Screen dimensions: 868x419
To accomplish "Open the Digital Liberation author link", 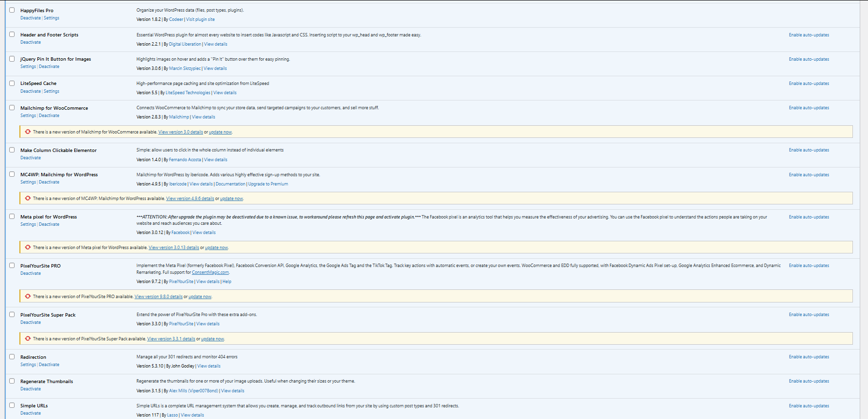I will click(x=185, y=44).
